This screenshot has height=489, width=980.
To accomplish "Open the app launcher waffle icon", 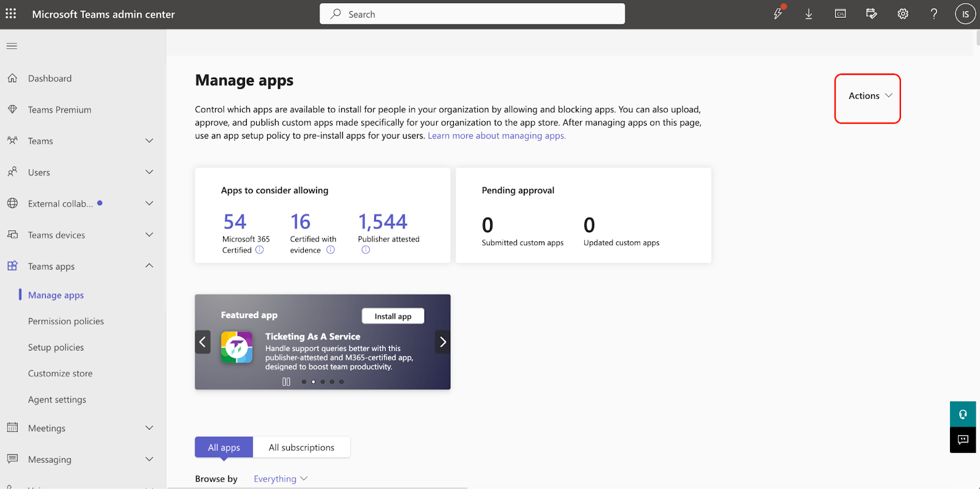I will tap(11, 13).
